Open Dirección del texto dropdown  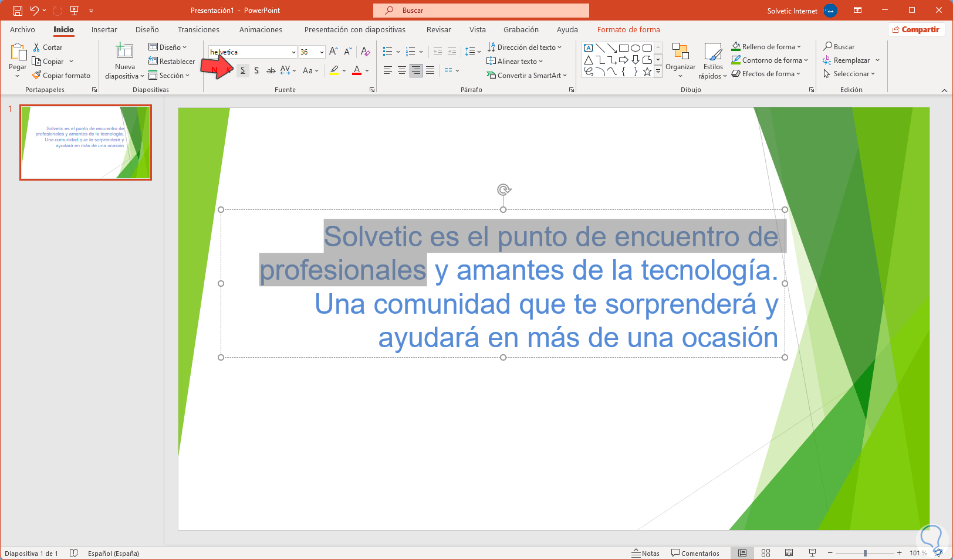tap(524, 47)
